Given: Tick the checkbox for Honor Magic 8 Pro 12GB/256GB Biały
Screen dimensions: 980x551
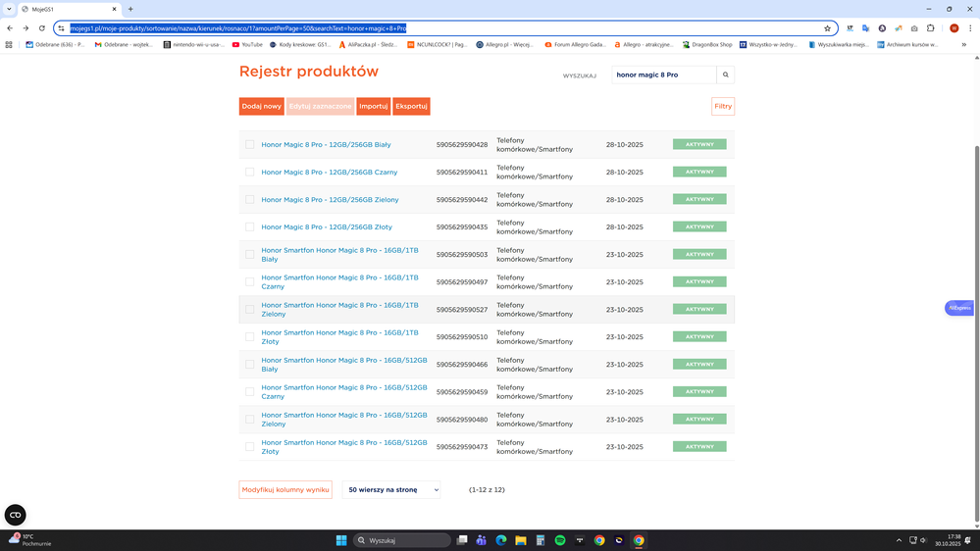Looking at the screenshot, I should tap(250, 145).
